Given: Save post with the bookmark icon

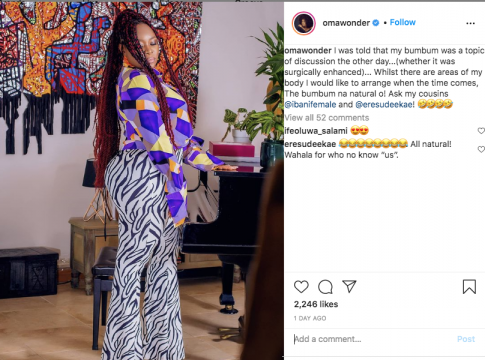Looking at the screenshot, I should click(x=469, y=287).
